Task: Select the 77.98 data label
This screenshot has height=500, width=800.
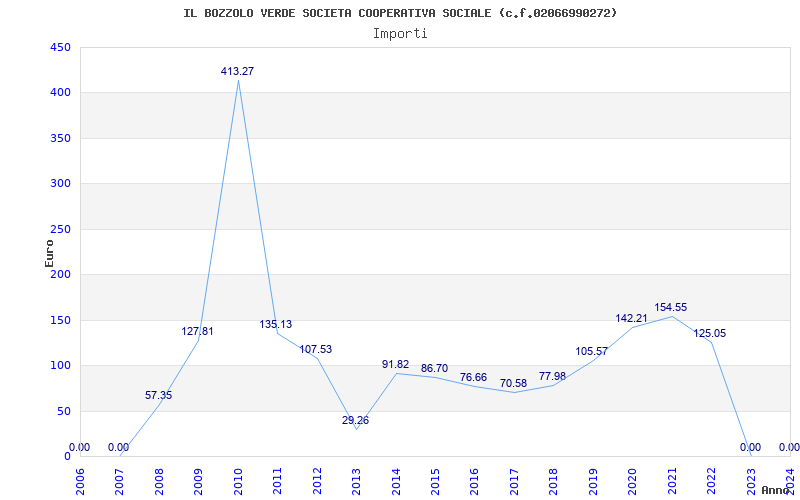Action: (x=553, y=376)
